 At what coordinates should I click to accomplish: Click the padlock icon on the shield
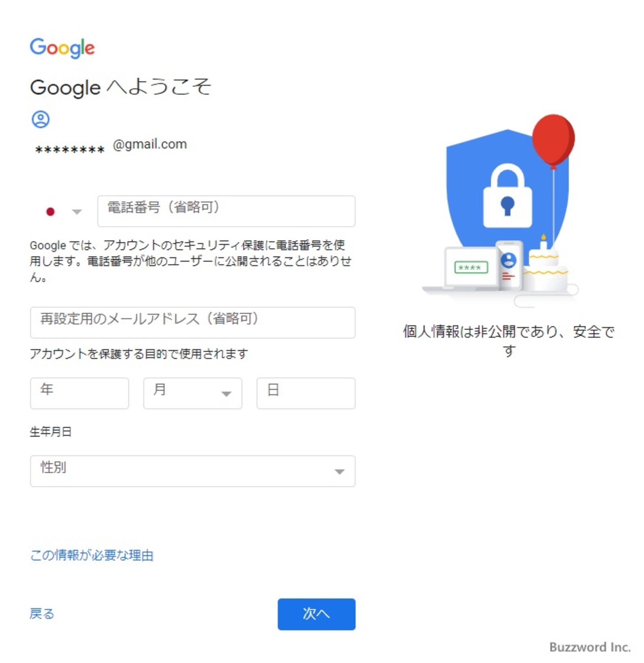pyautogui.click(x=508, y=196)
